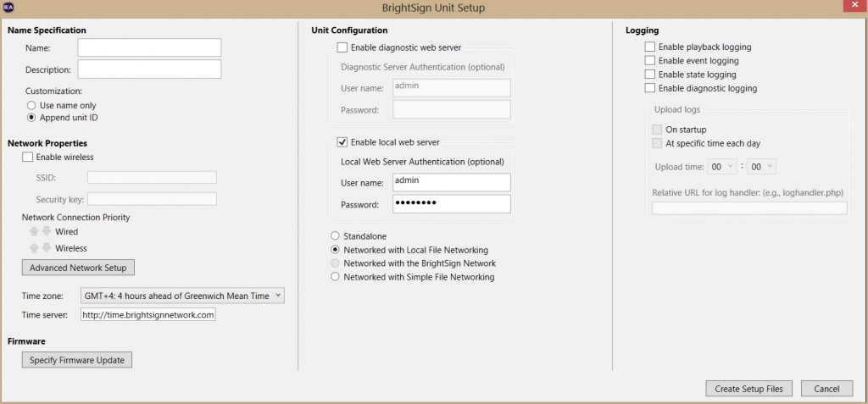Enable state logging checkbox
Image resolution: width=868 pixels, height=404 pixels.
coord(650,75)
